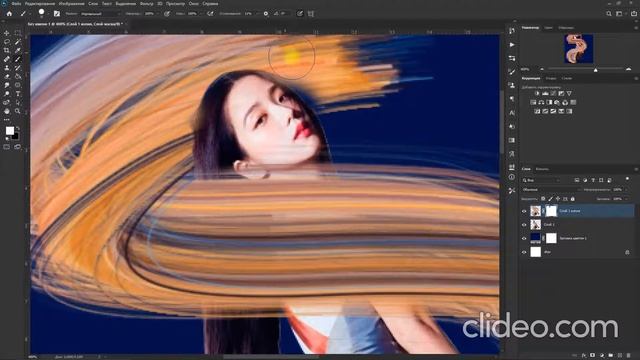
Task: Swap foreground and background colors
Action: 18,128
